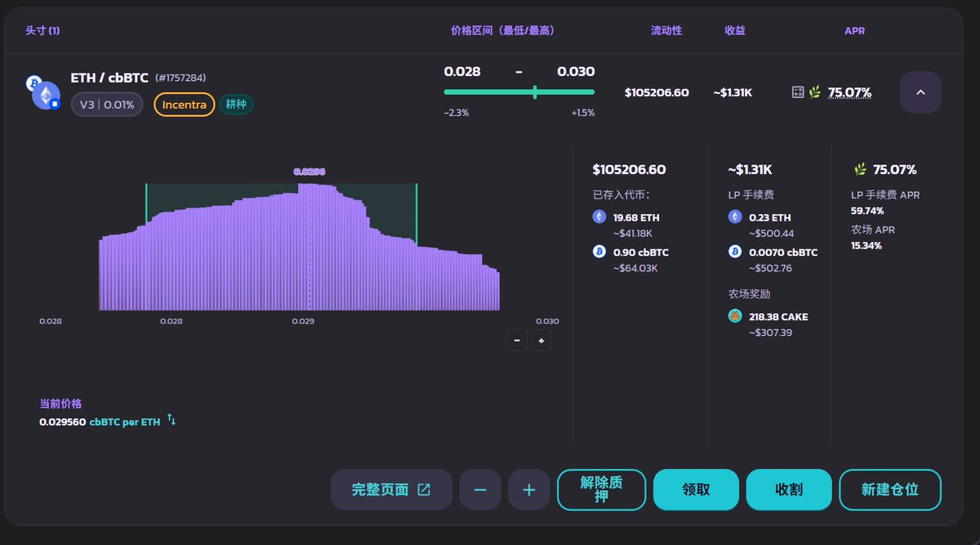Click the external link icon on 完整页面
980x545 pixels.
(424, 489)
